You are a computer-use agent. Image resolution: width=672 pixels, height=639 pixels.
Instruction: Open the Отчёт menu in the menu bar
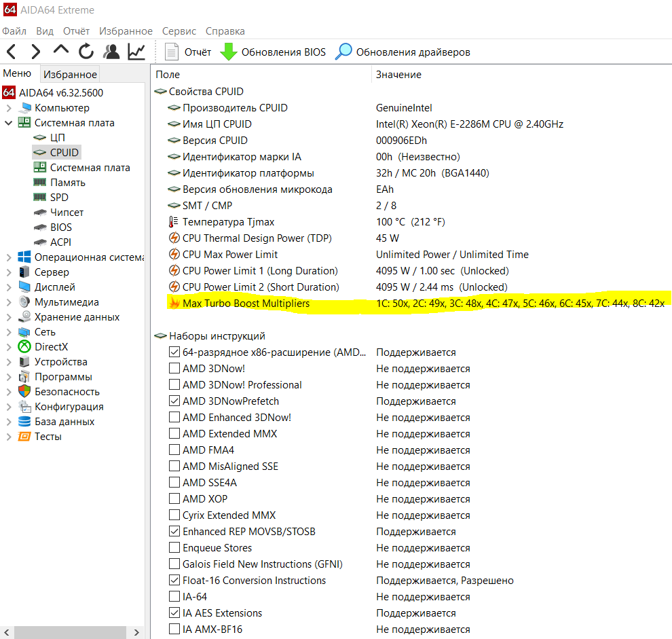click(76, 31)
